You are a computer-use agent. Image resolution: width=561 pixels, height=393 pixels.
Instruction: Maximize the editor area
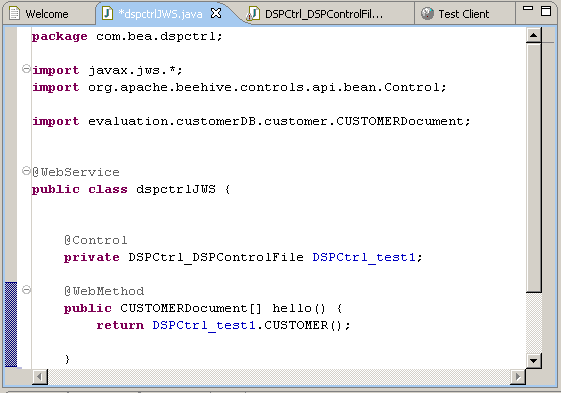(x=546, y=11)
